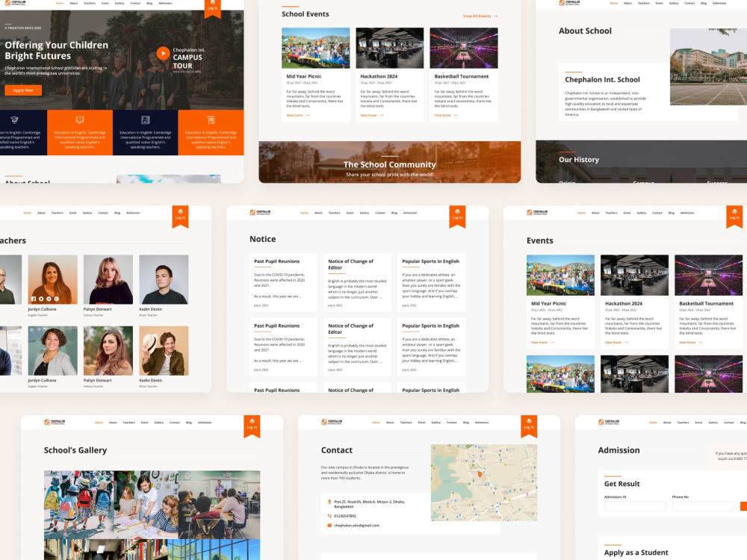Select About in the Teachers page navigation
This screenshot has width=747, height=560.
point(41,213)
